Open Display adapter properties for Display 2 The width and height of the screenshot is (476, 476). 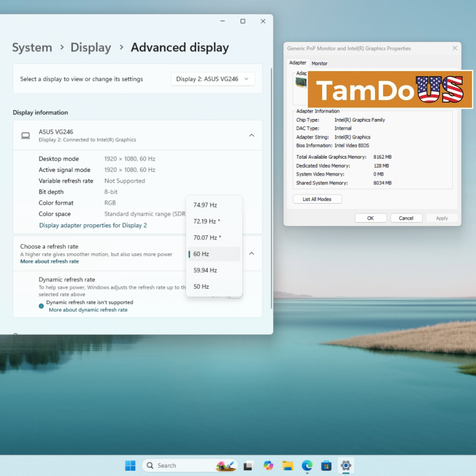tap(93, 225)
